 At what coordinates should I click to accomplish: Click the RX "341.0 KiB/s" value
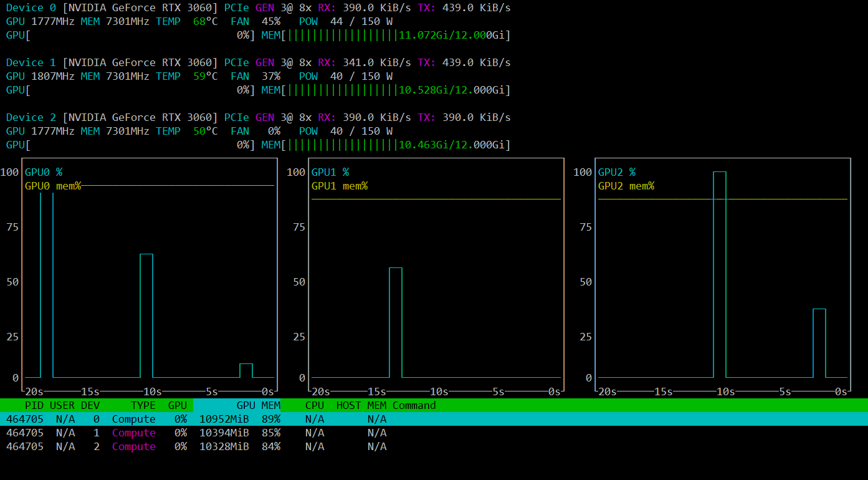tap(377, 62)
